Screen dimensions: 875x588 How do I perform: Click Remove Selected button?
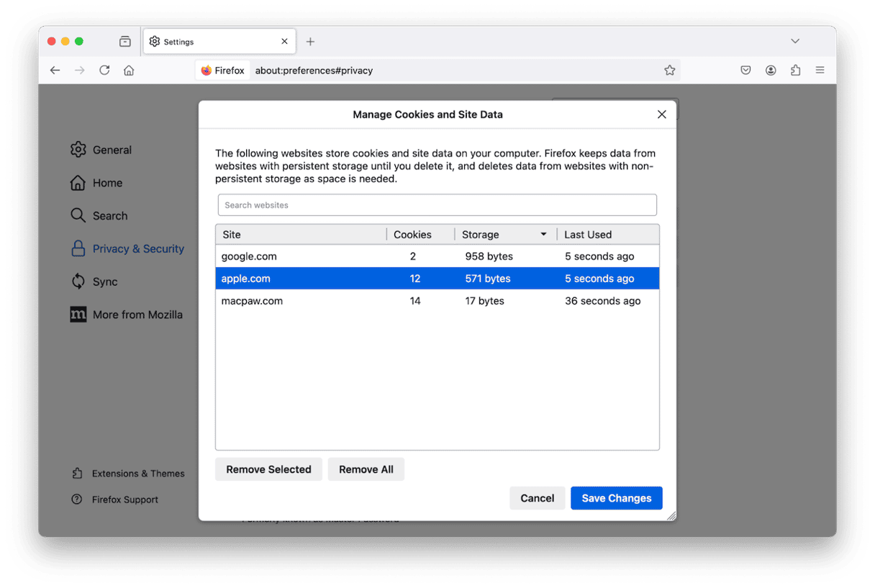click(x=269, y=469)
